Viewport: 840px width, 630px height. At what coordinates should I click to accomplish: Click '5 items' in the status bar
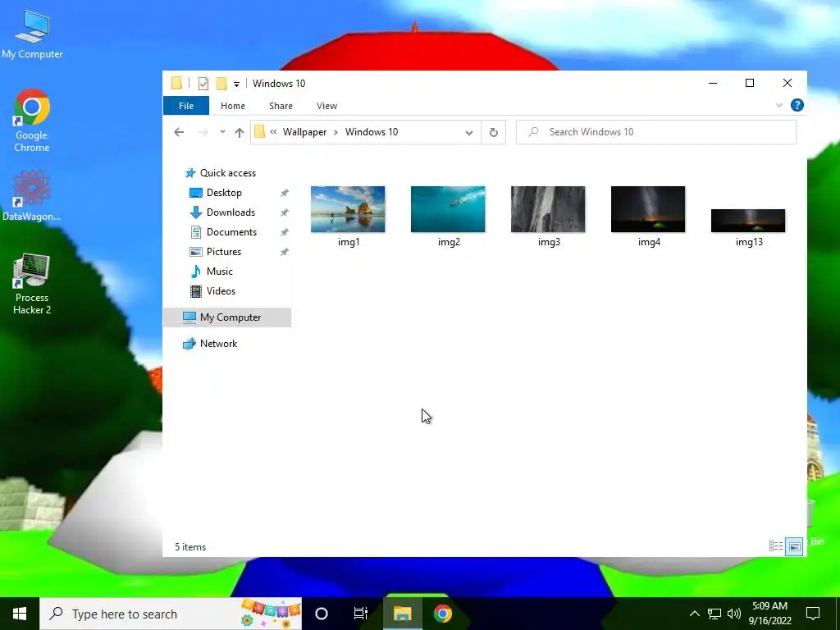tap(190, 547)
